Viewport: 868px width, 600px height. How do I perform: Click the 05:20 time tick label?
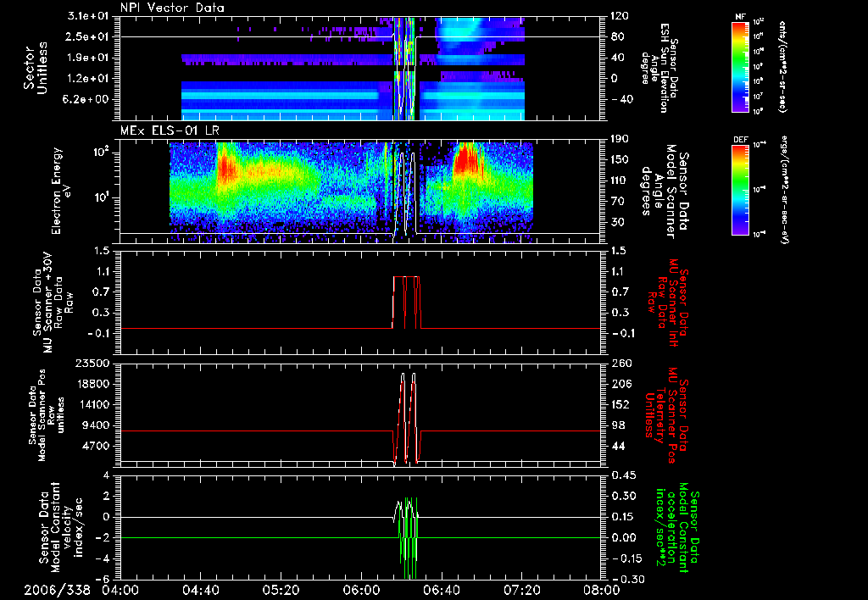pos(281,590)
